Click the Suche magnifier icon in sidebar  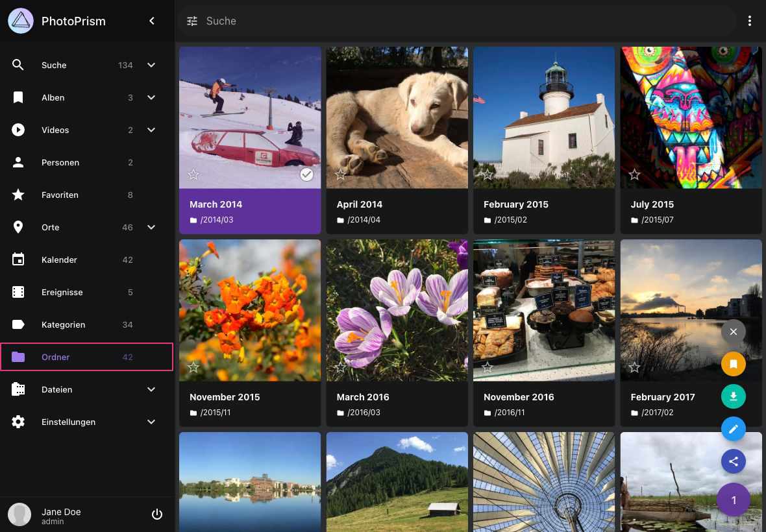coord(18,65)
